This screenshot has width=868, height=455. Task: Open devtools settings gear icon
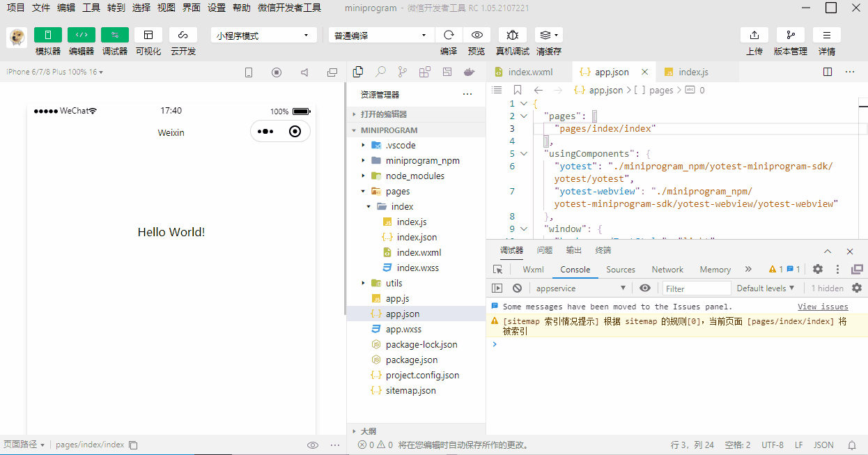tap(818, 270)
